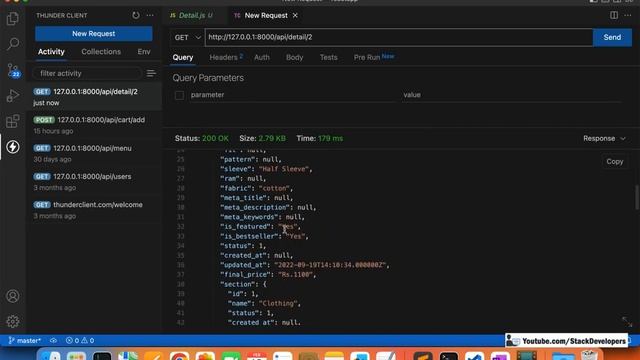Open the Manage settings gear icon
640x360 pixels.
[x=13, y=322]
